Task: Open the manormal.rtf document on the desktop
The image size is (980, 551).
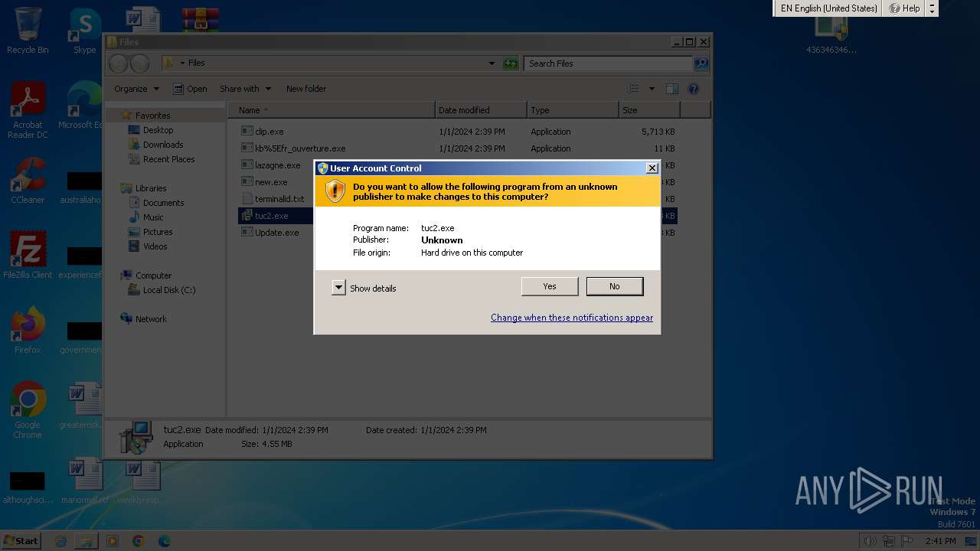Action: tap(84, 481)
